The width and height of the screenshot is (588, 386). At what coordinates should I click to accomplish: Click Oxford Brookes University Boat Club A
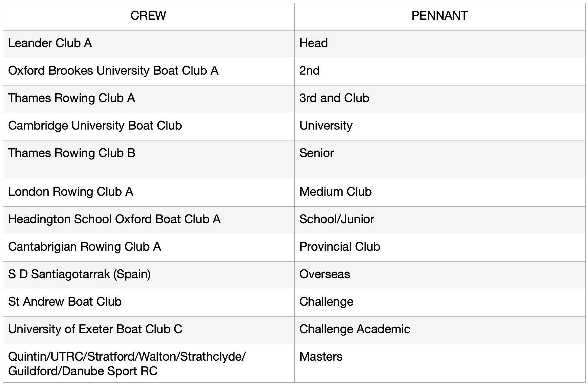tap(113, 71)
